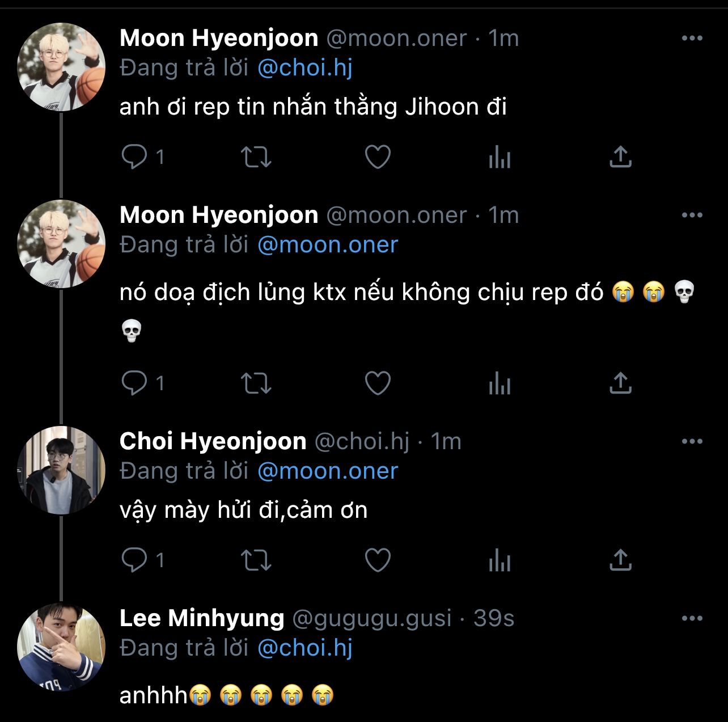
Task: Open more options on first tweet
Action: tap(692, 39)
